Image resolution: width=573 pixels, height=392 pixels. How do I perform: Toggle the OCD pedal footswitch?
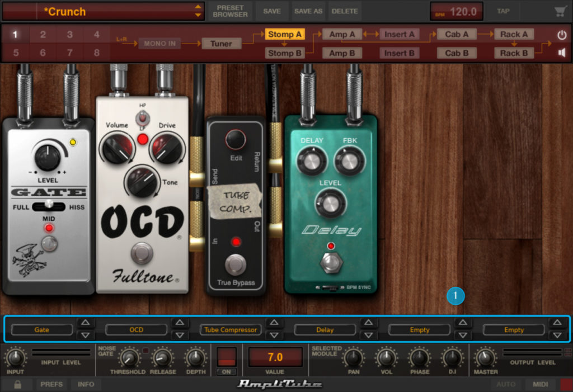coord(142,253)
